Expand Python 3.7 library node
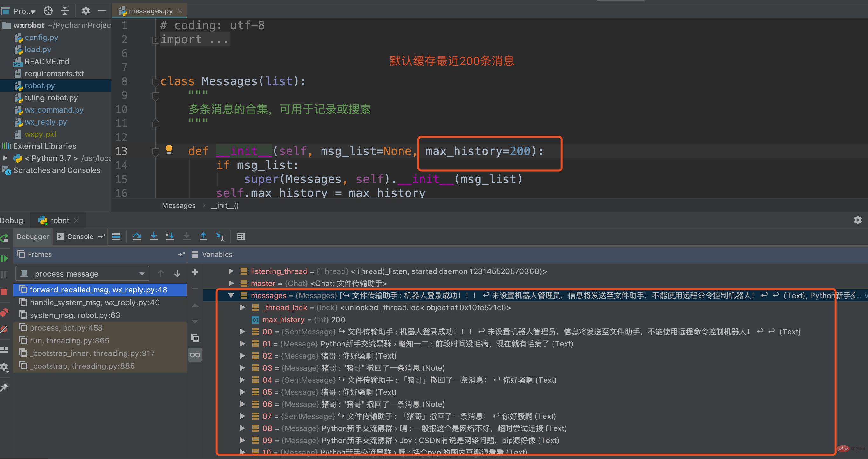 click(x=5, y=158)
